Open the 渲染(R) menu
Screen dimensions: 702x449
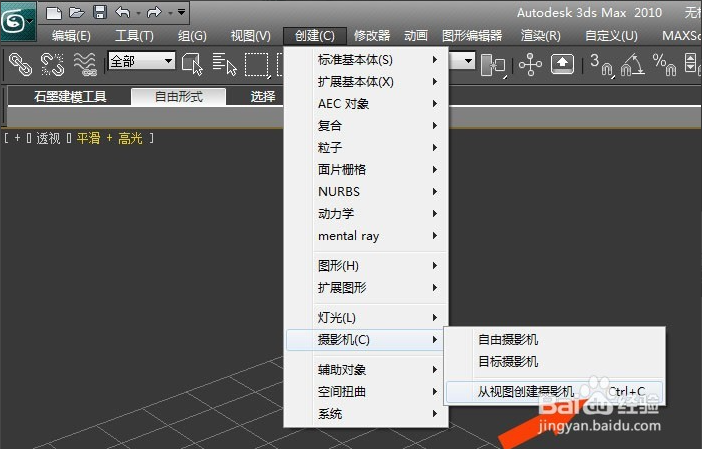[541, 36]
